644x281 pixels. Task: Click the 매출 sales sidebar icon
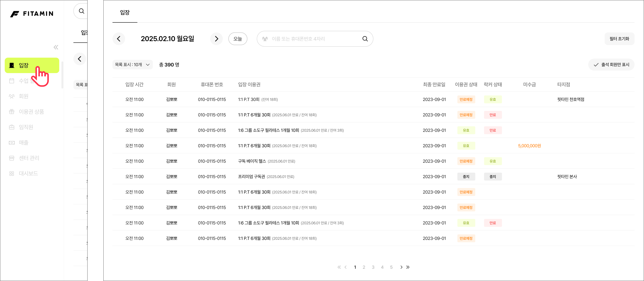pyautogui.click(x=12, y=143)
